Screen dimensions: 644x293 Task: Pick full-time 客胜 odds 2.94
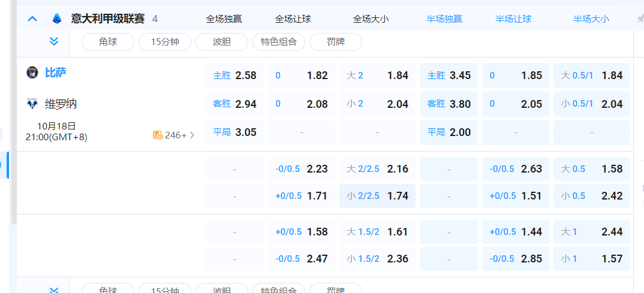click(235, 104)
